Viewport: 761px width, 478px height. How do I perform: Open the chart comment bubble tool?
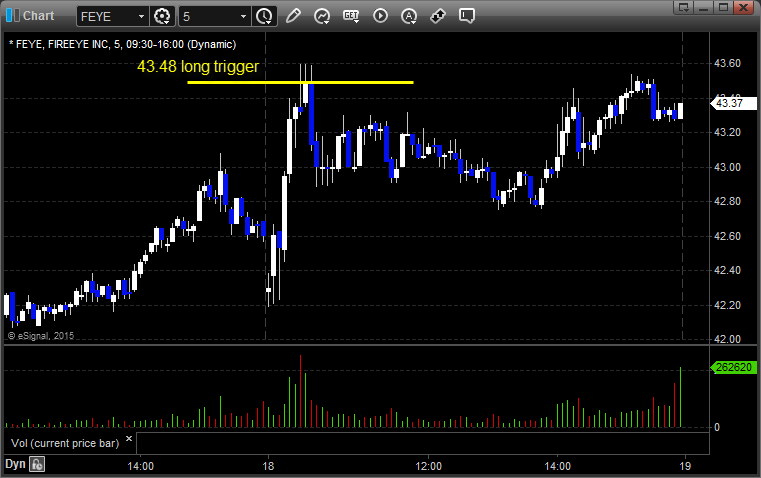[467, 16]
